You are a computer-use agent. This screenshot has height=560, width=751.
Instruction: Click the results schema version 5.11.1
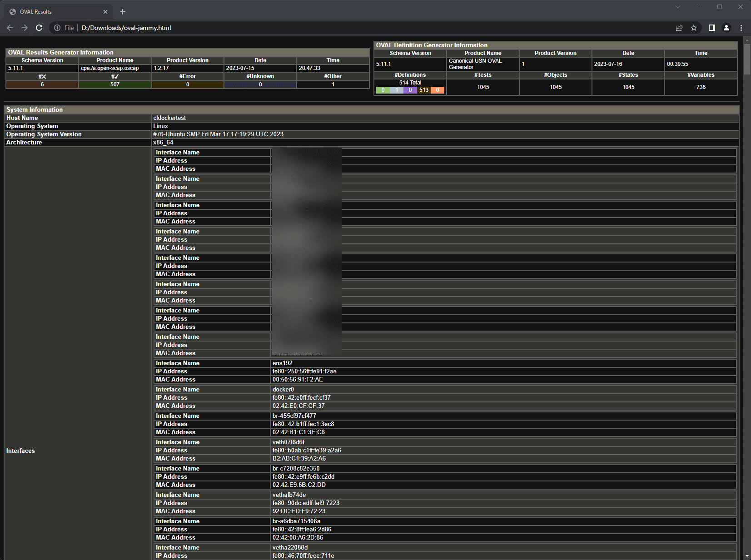pos(15,68)
